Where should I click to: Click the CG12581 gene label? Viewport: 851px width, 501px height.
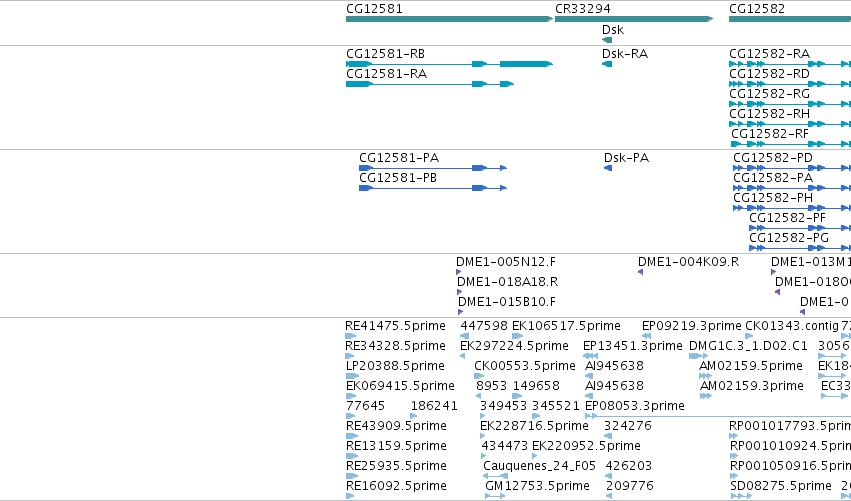[374, 9]
